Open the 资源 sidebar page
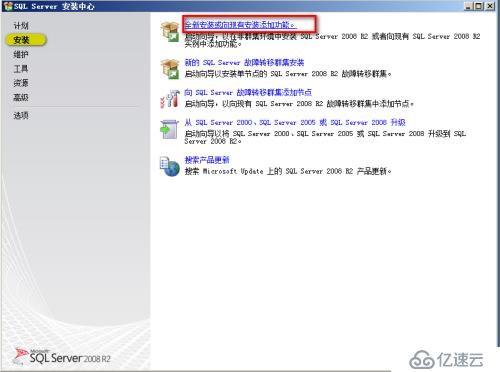500x372 pixels. (21, 83)
